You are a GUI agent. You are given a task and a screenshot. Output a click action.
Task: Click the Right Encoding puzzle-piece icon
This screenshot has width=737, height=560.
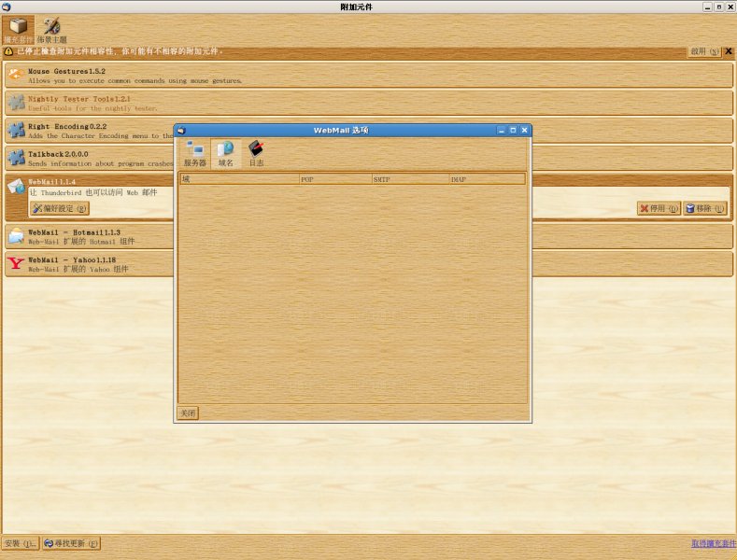[16, 131]
